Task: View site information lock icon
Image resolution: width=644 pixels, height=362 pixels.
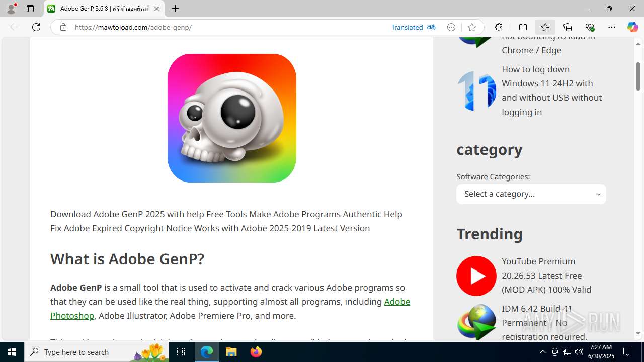Action: (x=63, y=27)
